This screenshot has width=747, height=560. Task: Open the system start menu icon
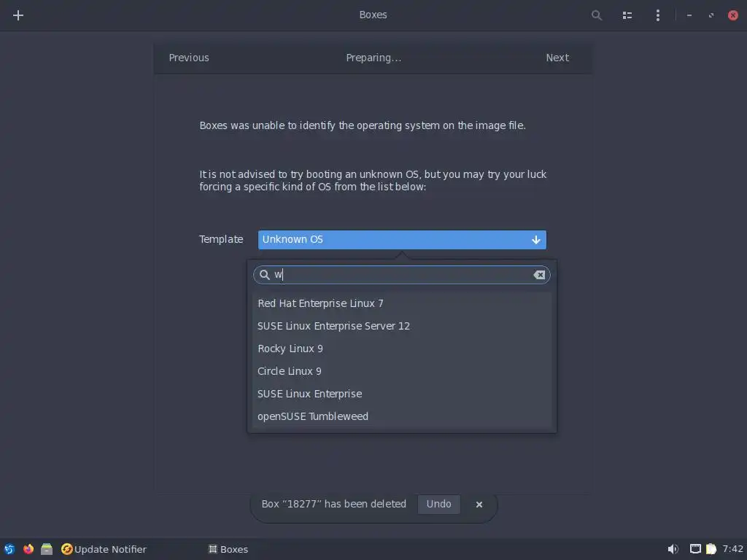[x=9, y=549]
